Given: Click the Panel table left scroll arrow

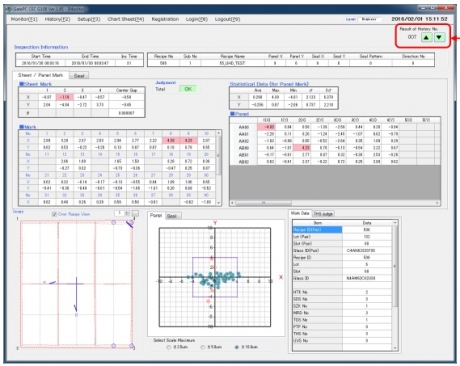Looking at the screenshot, I should [233, 202].
